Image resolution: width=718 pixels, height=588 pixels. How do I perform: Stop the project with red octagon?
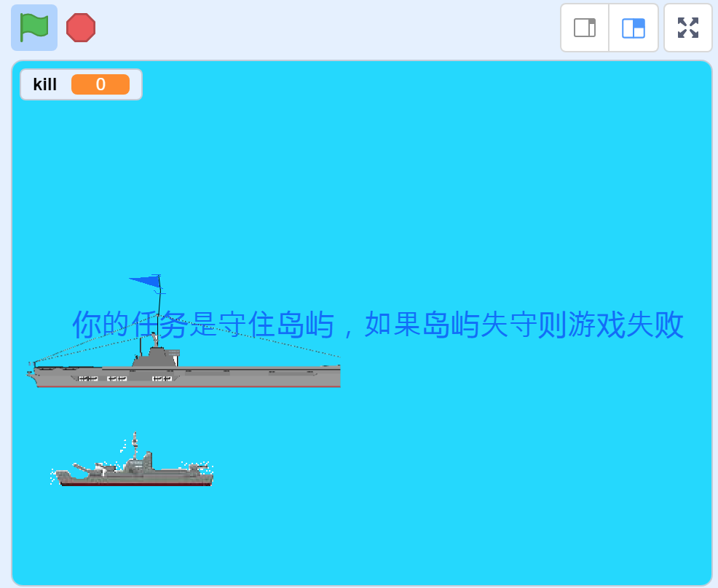point(81,28)
